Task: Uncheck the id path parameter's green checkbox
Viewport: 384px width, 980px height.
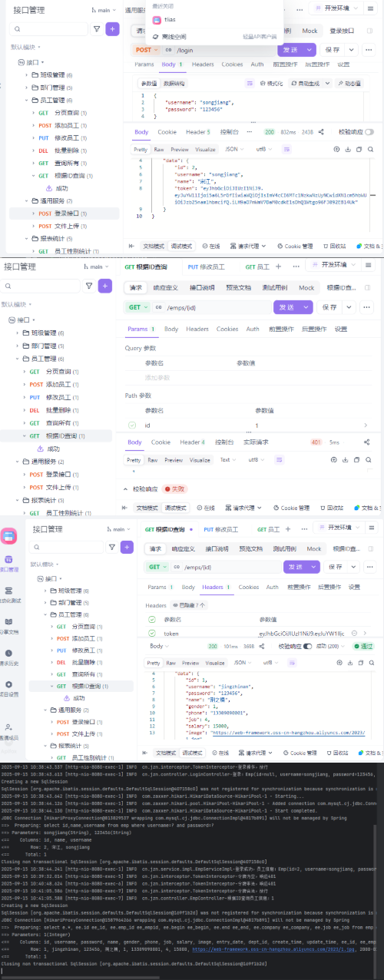Action: click(132, 425)
